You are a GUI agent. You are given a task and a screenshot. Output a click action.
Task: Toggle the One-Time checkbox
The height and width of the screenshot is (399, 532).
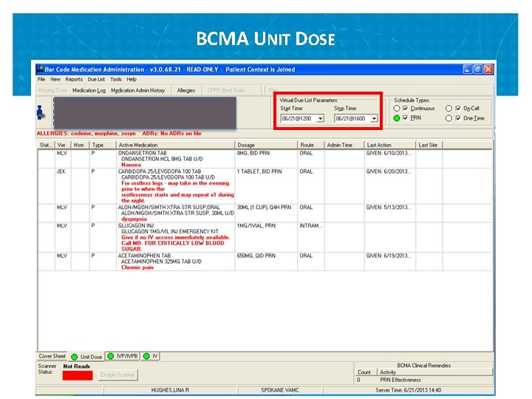coord(458,118)
